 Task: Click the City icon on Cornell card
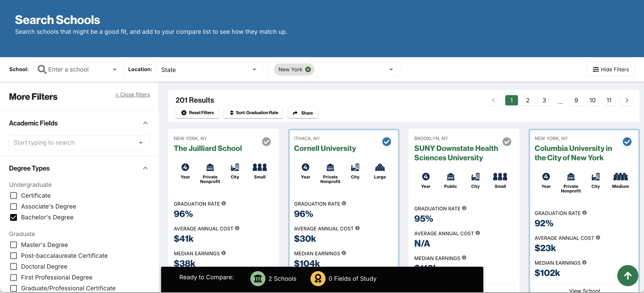tap(355, 167)
